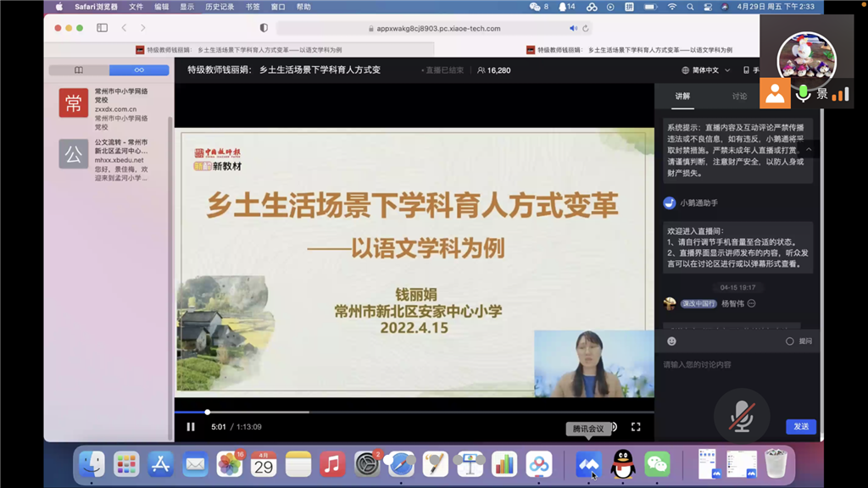
Task: Reload the page in Safari address bar
Action: click(x=585, y=28)
